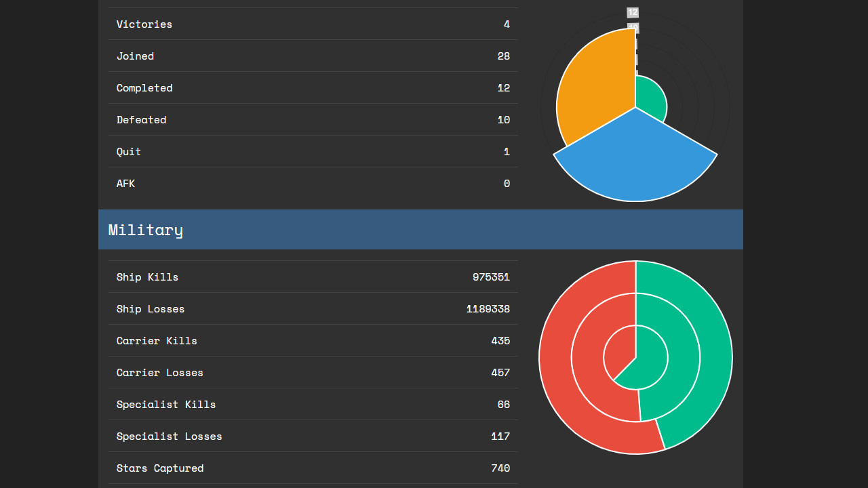Click the Specialist Losses row
Viewport: 868px width, 488px height.
point(313,436)
